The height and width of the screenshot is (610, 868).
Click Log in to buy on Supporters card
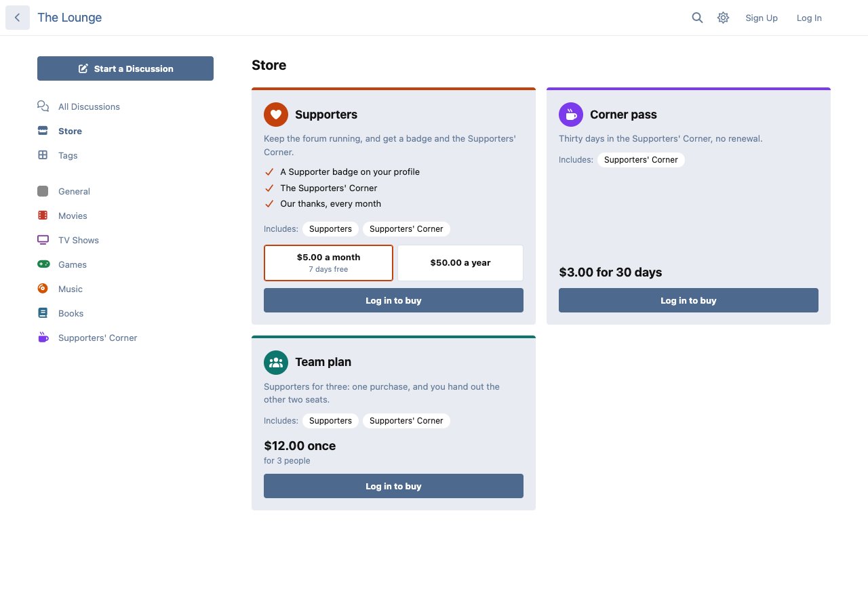click(x=393, y=300)
